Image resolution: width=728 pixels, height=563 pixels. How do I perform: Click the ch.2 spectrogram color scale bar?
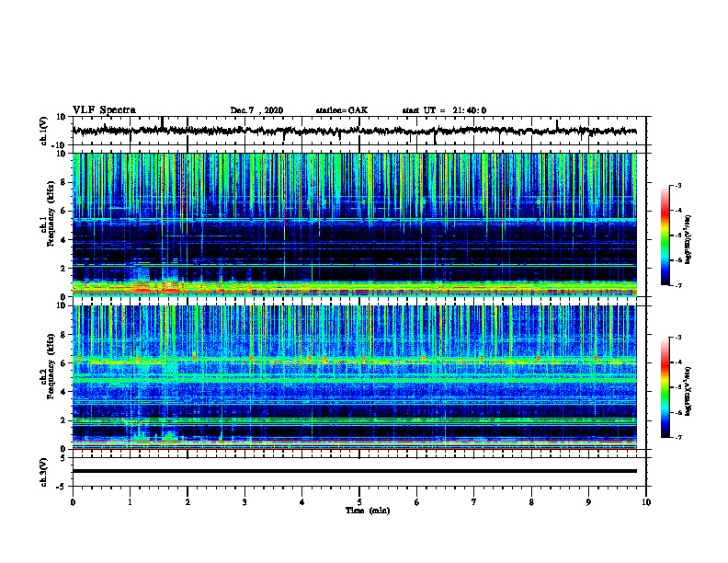pos(665,387)
